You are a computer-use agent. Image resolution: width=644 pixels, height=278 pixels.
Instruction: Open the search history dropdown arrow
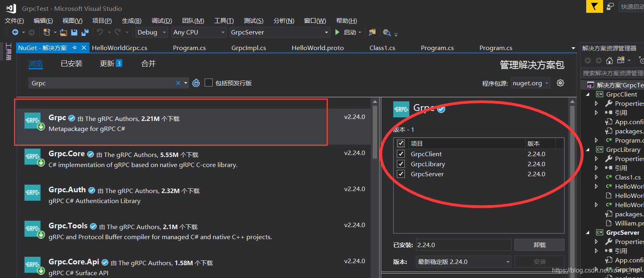(185, 83)
